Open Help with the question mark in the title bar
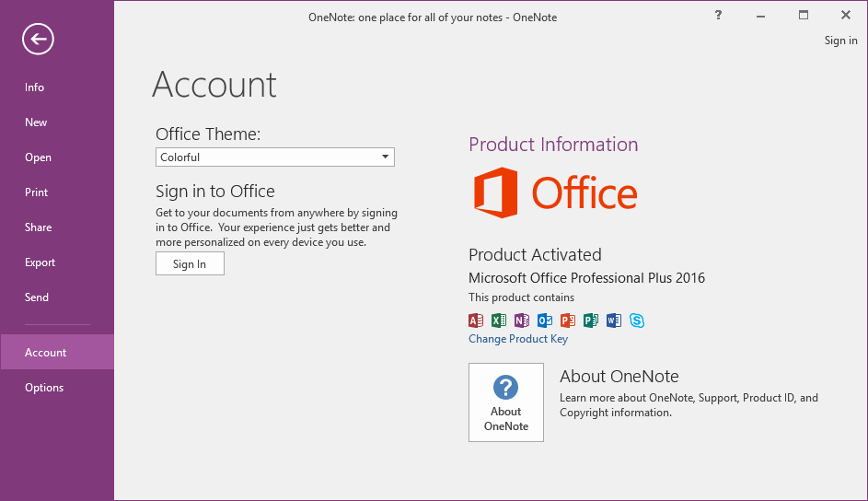 click(x=718, y=15)
